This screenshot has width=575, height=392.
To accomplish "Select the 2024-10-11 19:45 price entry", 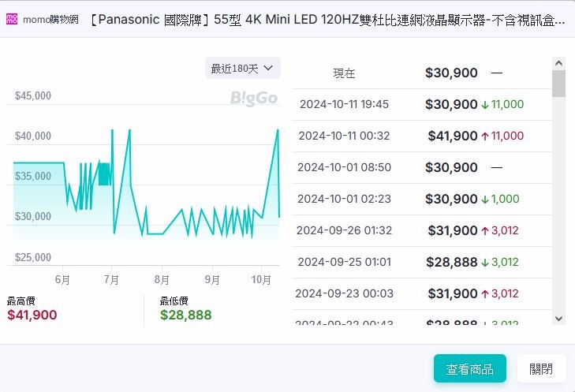I will tap(422, 104).
